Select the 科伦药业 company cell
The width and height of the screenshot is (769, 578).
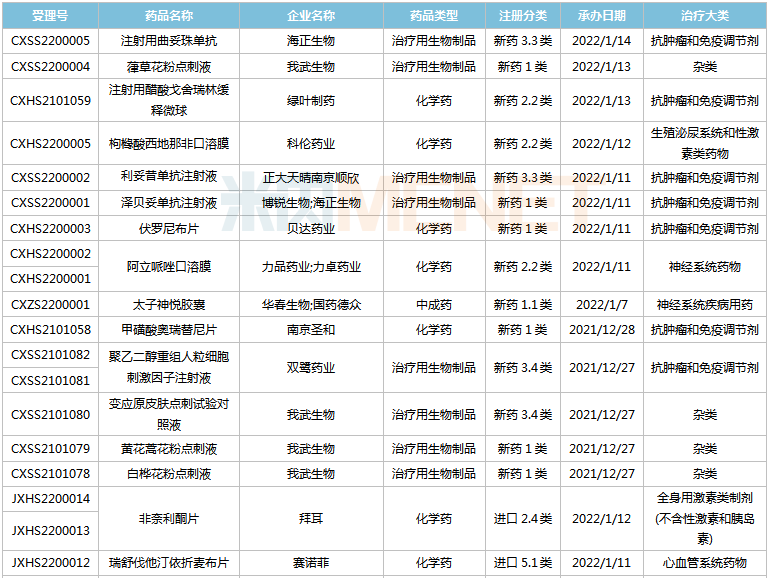click(311, 144)
